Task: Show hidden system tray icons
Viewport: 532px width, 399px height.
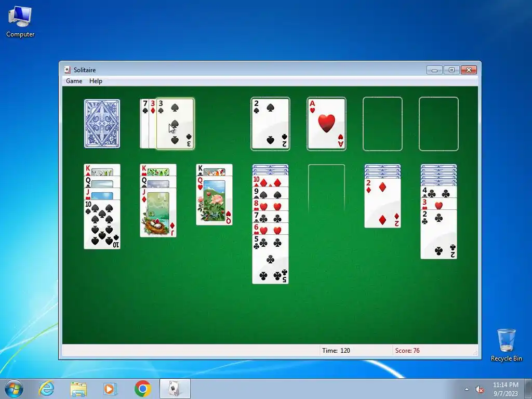Action: (x=467, y=389)
